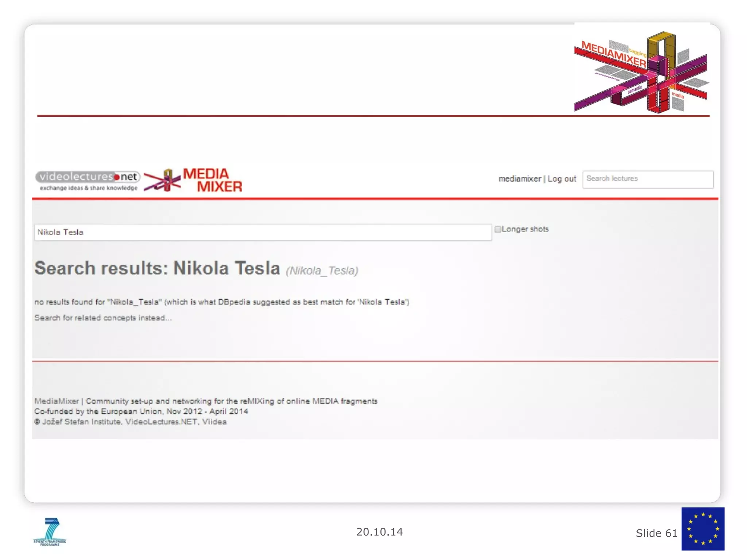
Task: Click the MediaMixer star icon in header
Action: tap(162, 180)
